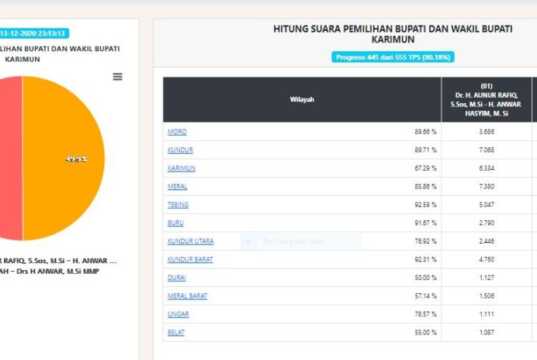The image size is (537, 360).
Task: Select the orange slice of the pie chart
Action: pyautogui.click(x=63, y=158)
